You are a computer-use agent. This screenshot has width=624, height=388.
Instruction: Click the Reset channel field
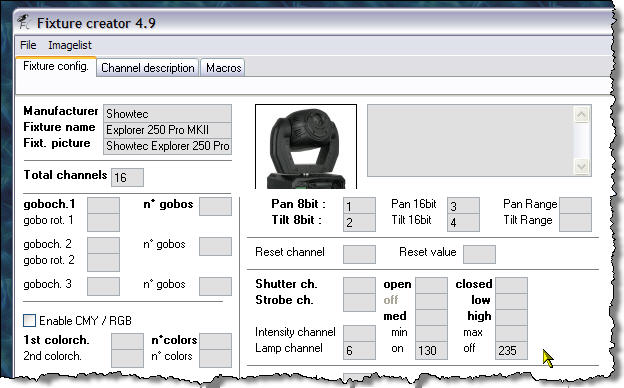pos(359,254)
